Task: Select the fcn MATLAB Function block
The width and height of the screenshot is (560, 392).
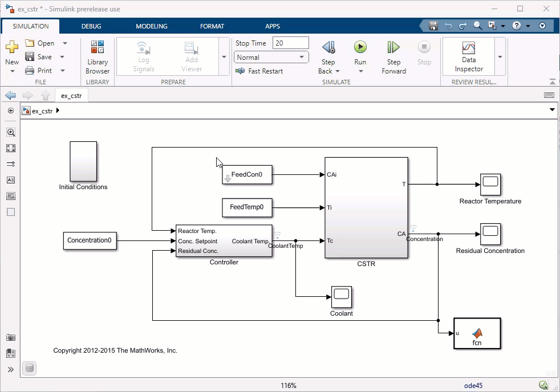Action: [477, 333]
